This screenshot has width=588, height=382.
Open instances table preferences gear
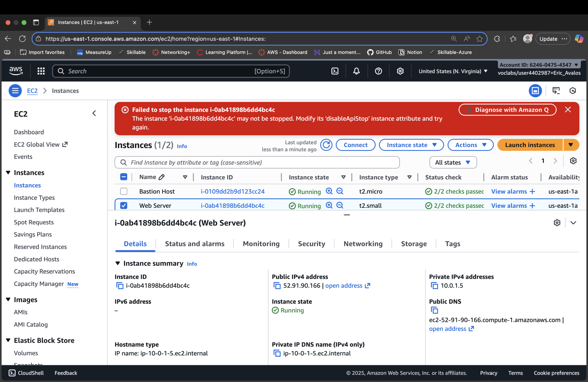coord(574,161)
